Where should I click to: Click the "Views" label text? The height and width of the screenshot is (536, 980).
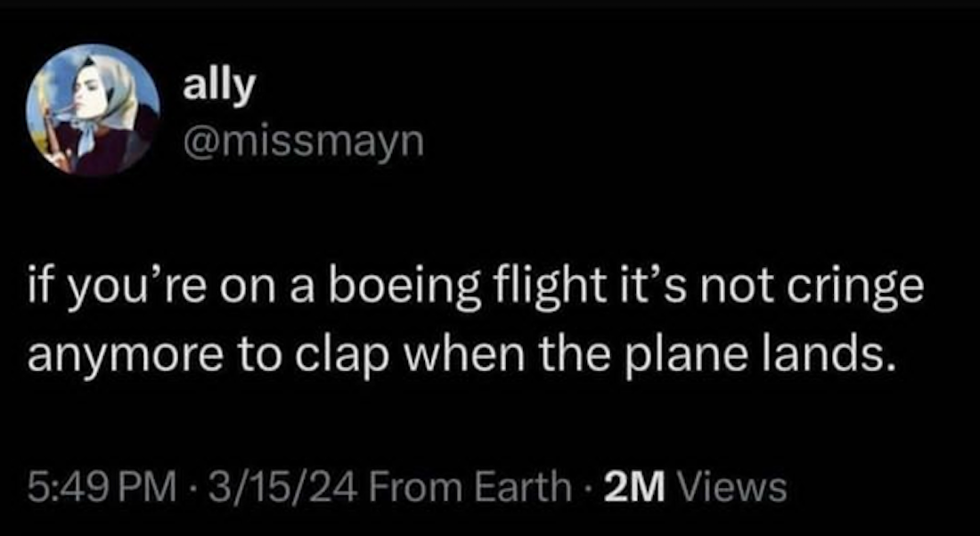click(x=732, y=486)
